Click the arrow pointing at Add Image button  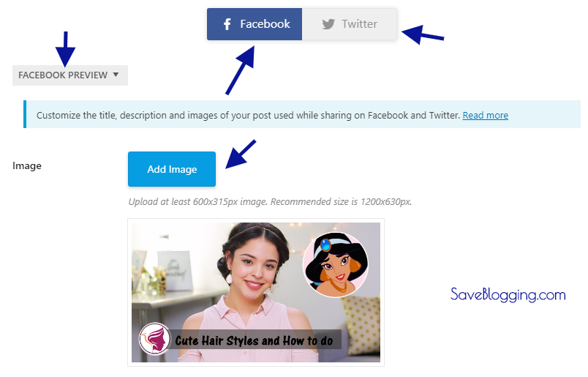pos(241,154)
